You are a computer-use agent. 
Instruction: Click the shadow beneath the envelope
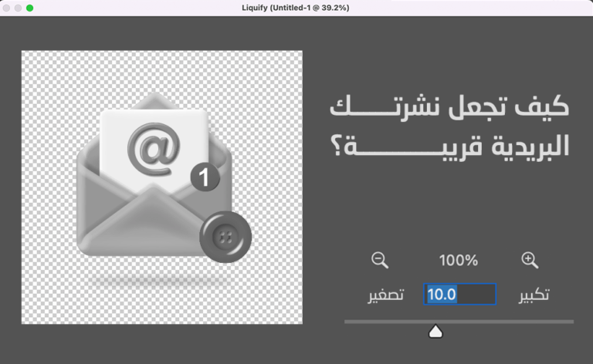click(154, 280)
